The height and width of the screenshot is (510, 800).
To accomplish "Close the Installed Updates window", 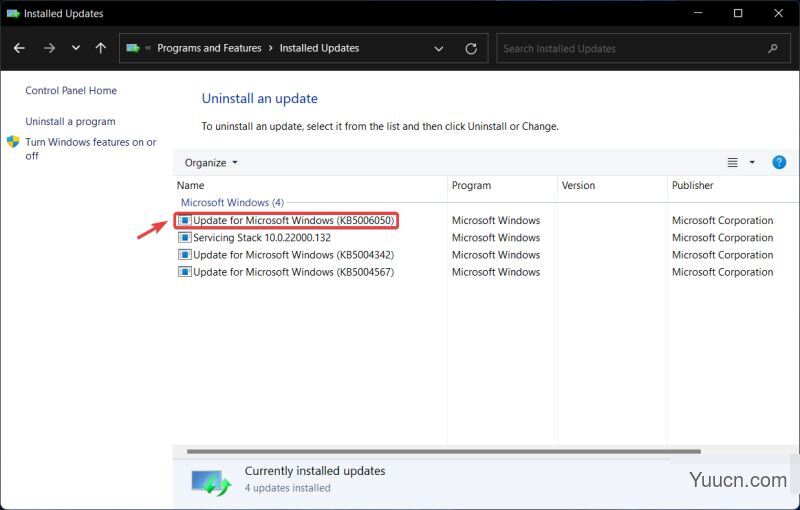I will click(779, 13).
